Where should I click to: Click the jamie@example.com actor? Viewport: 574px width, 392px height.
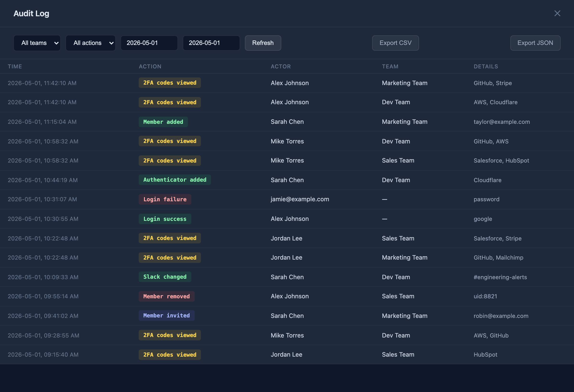pyautogui.click(x=300, y=199)
